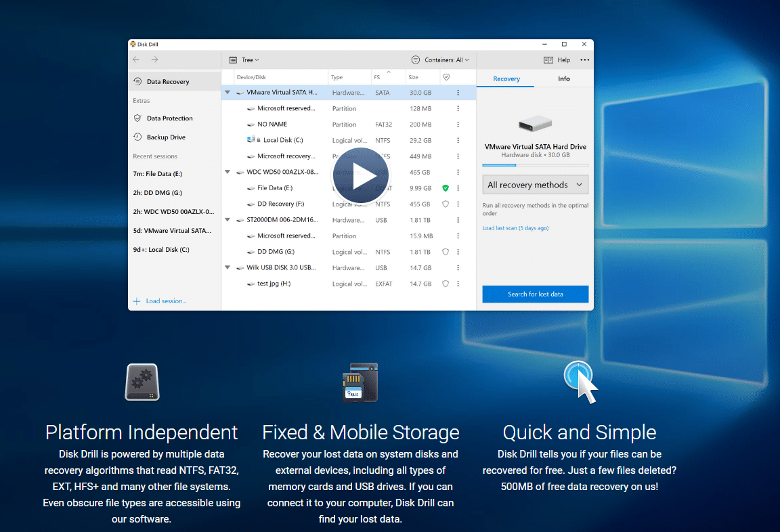This screenshot has width=780, height=532.
Task: Collapse the Wilk USB DISK 3.0 tree
Action: 227,267
